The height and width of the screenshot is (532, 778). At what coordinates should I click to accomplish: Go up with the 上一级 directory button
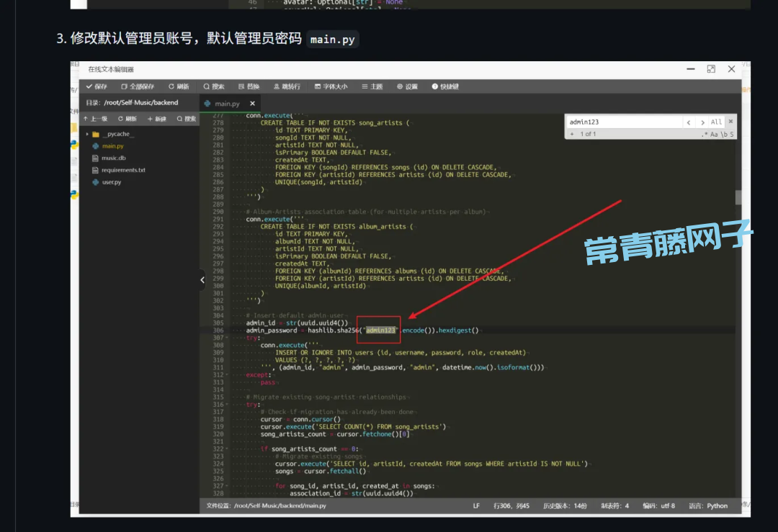pos(95,119)
